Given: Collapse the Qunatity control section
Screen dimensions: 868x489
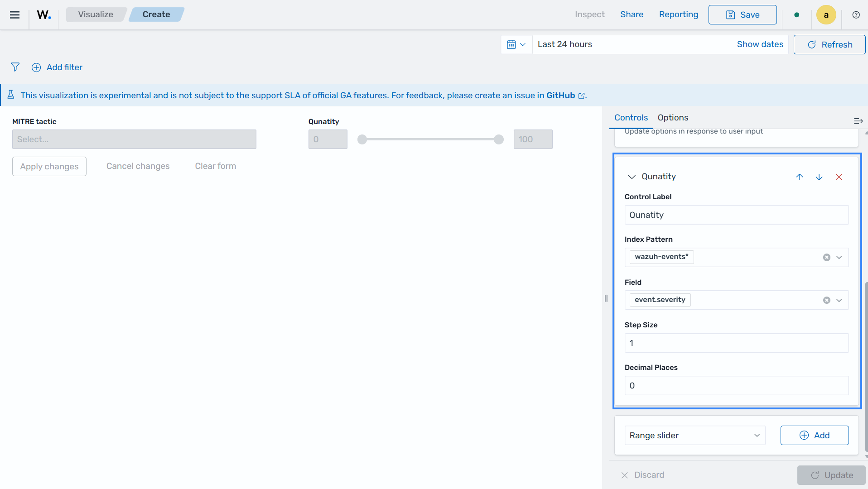Looking at the screenshot, I should [632, 177].
